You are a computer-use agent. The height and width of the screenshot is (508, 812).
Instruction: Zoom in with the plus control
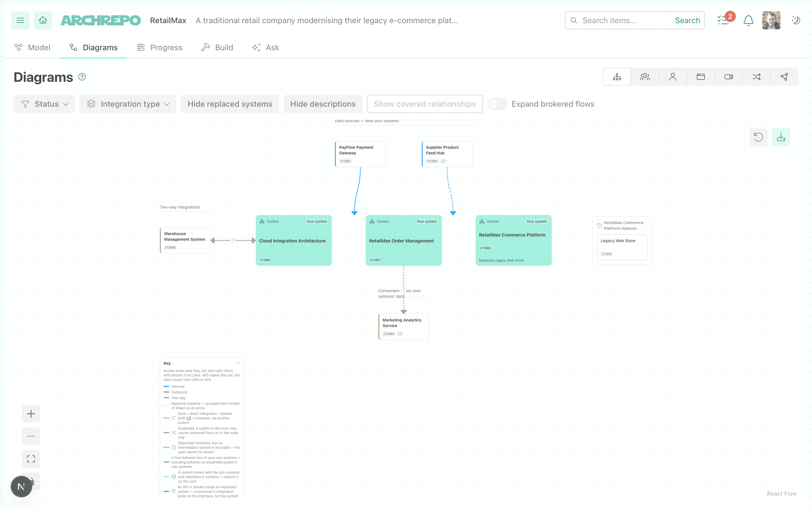[31, 413]
